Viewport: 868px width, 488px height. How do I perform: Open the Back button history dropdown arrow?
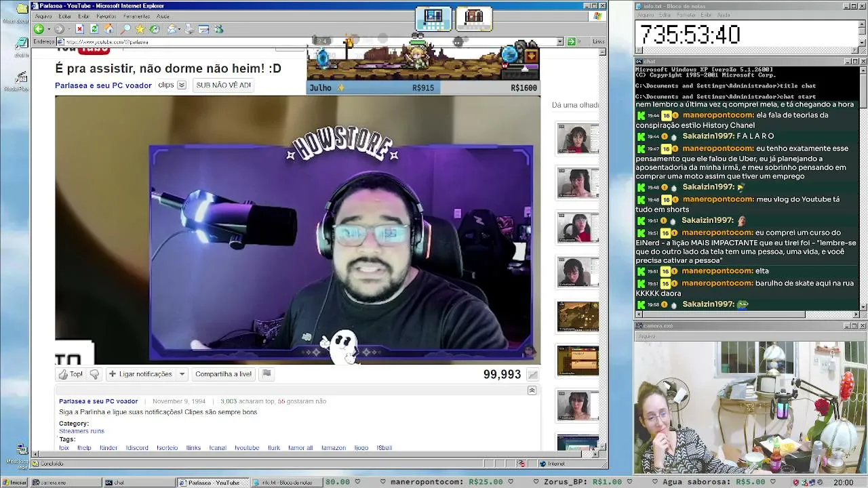tap(47, 29)
